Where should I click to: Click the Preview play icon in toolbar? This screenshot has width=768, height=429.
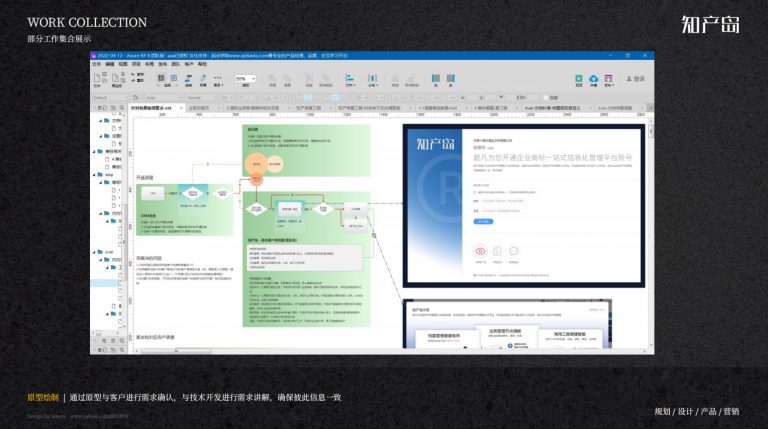pos(579,78)
